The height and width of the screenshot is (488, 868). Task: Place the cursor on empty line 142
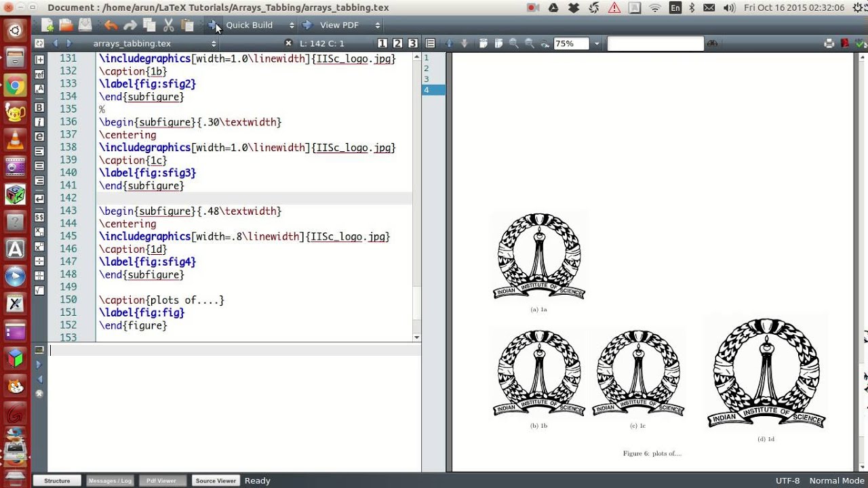[x=254, y=198]
